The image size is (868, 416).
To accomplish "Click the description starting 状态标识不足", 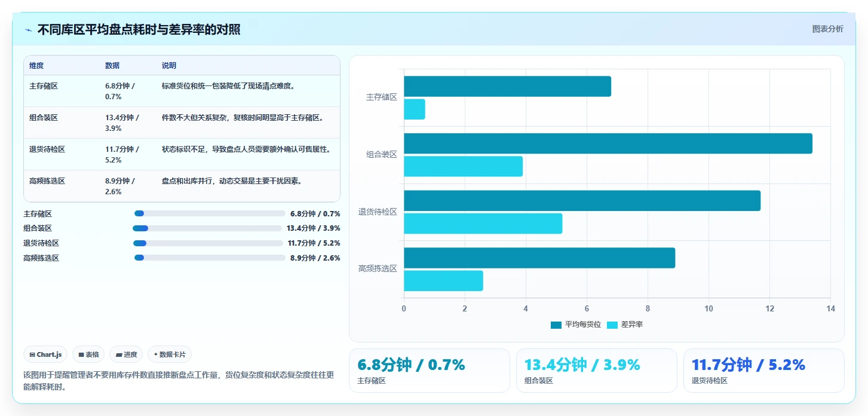I will (x=247, y=149).
